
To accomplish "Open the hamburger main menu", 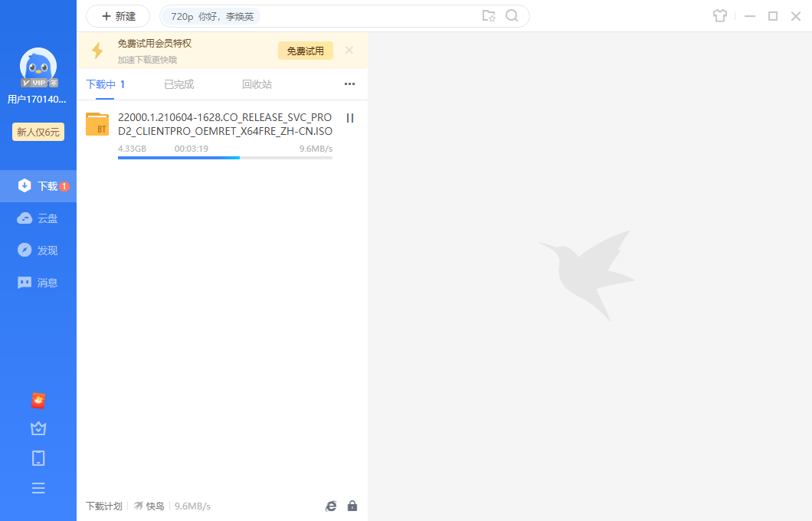I will pos(38,488).
